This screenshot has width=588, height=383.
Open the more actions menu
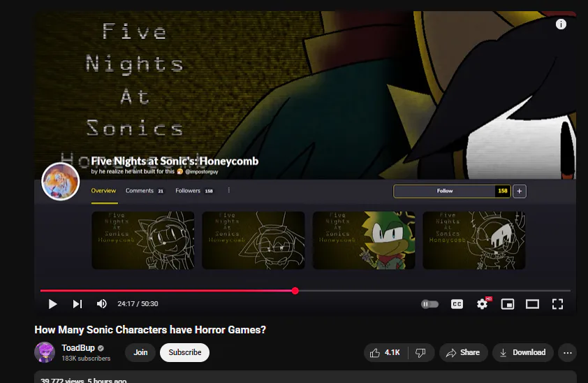click(567, 353)
